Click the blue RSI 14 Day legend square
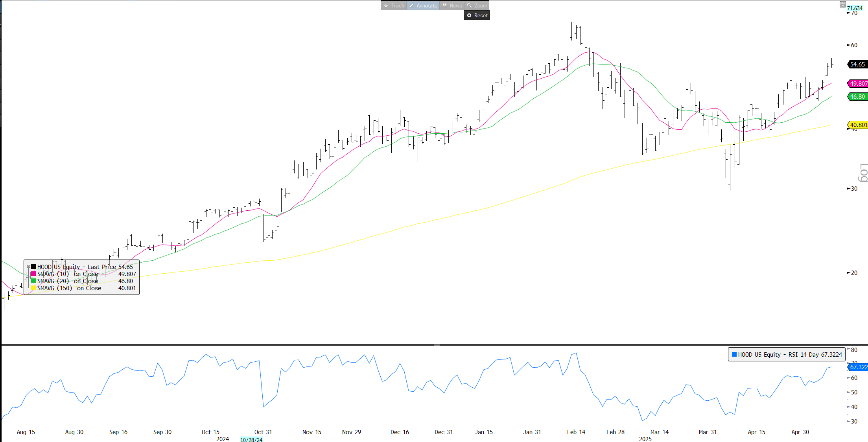 coord(734,354)
